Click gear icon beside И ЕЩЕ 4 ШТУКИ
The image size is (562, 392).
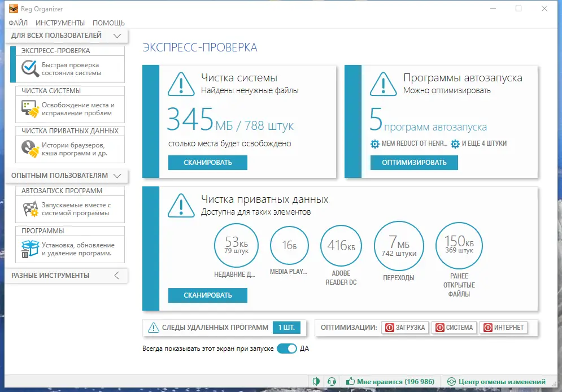pyautogui.click(x=455, y=144)
